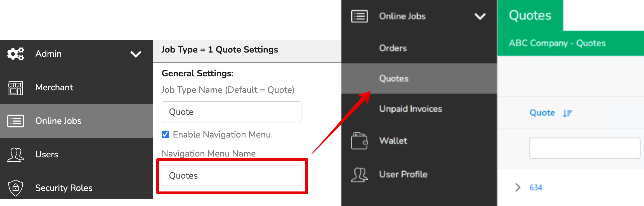
Task: Select Quotes in the navigation menu
Action: click(x=419, y=79)
